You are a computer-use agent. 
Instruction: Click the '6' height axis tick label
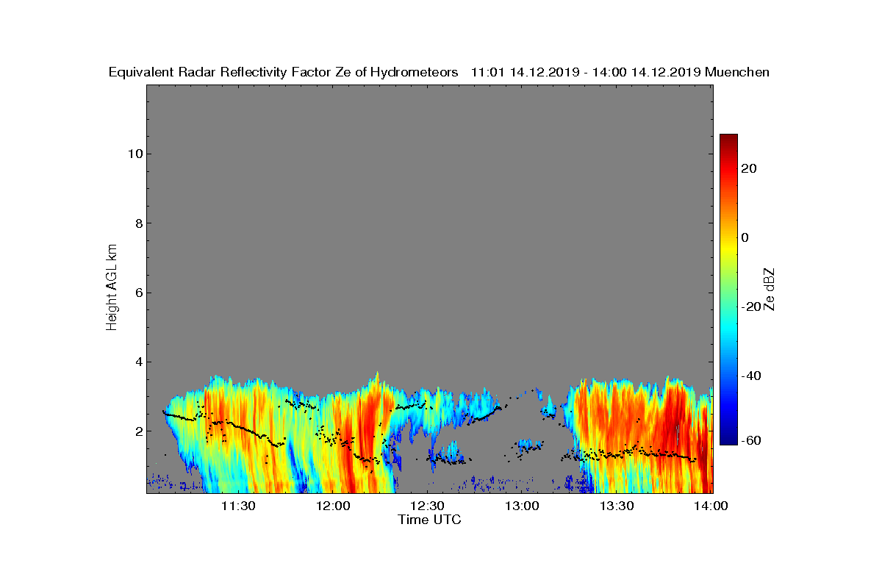click(x=137, y=293)
